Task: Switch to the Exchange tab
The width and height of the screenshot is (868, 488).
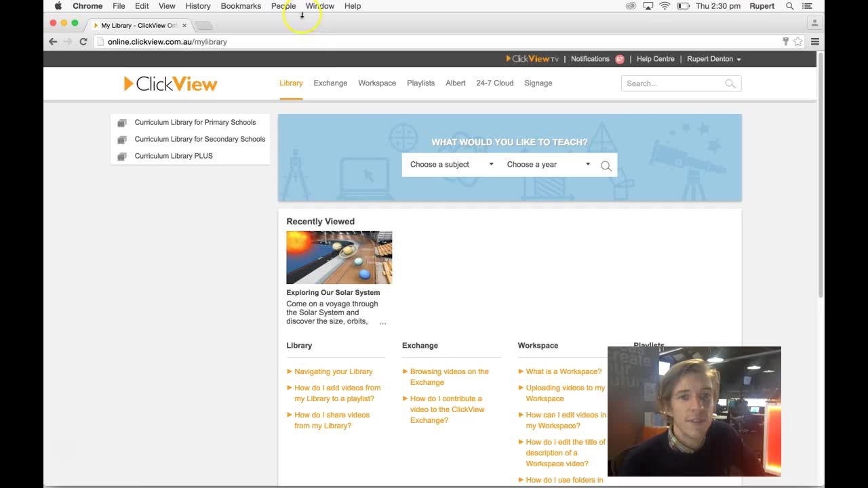Action: click(x=330, y=83)
